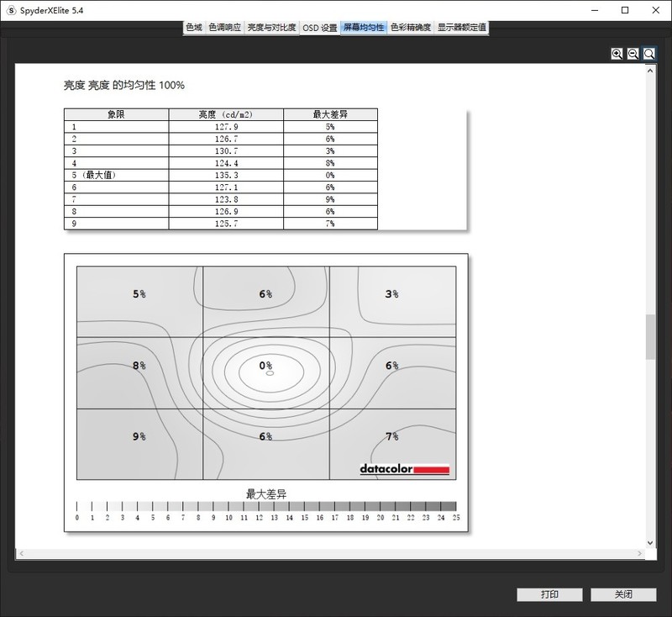Open the 显示器额定值 tab
Viewport: 672px width, 617px height.
461,28
